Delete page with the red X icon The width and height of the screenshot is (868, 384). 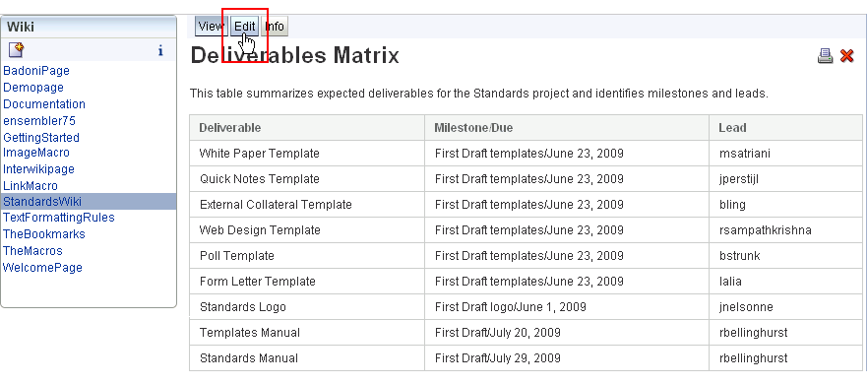[x=846, y=55]
